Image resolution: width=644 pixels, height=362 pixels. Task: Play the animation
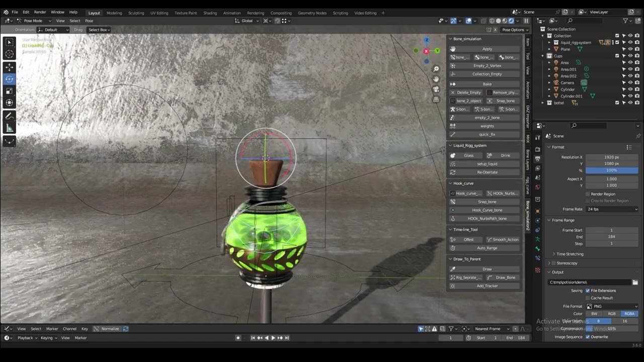click(273, 338)
